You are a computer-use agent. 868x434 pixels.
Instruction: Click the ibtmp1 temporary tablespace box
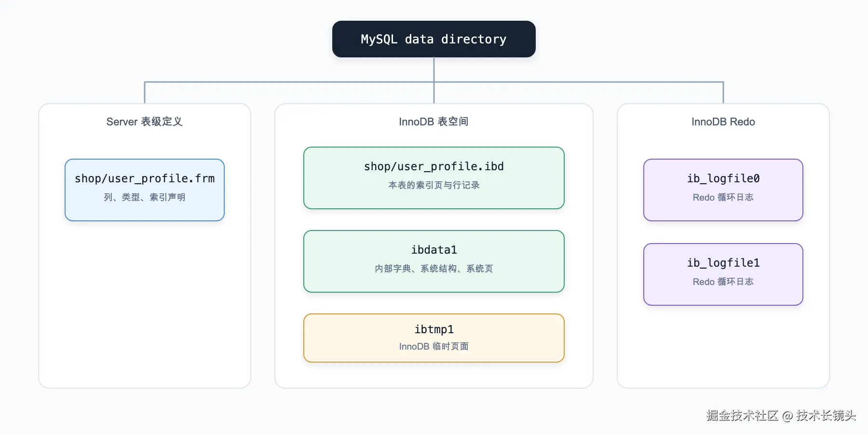pos(434,338)
